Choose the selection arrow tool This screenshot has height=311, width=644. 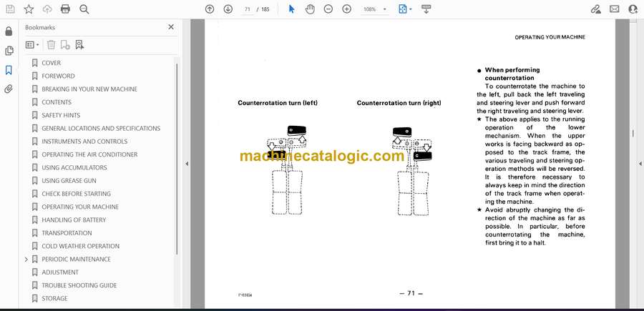(x=292, y=9)
